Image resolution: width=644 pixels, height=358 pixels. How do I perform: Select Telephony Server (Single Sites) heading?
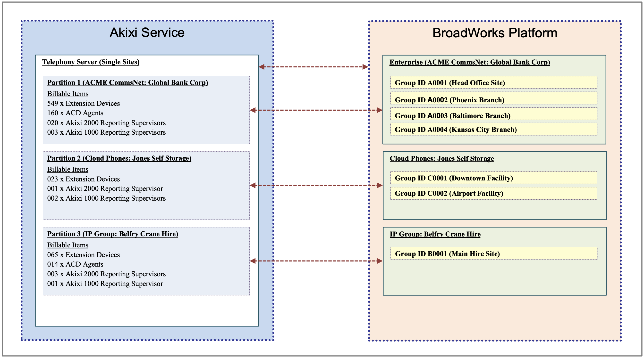click(x=91, y=62)
